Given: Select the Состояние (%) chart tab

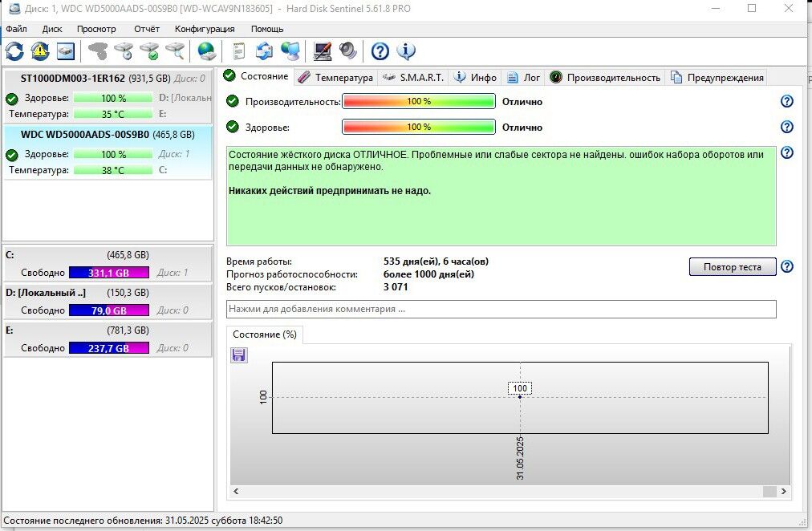Looking at the screenshot, I should 265,334.
